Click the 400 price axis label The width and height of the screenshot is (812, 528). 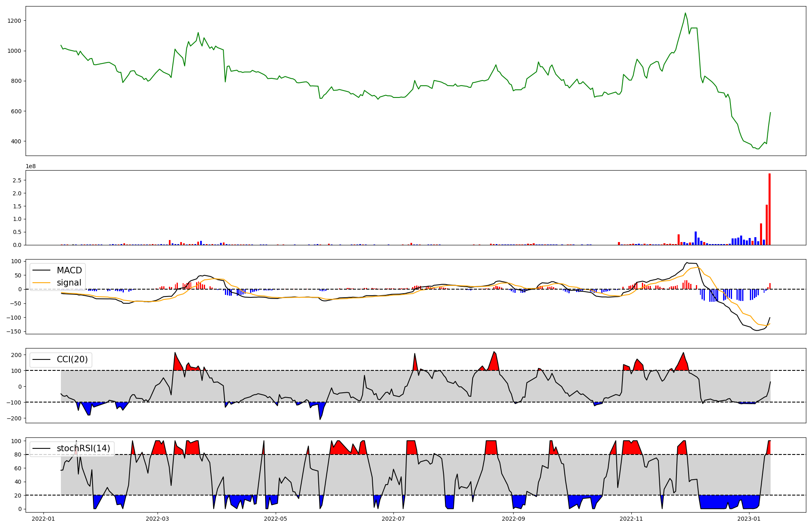[x=16, y=141]
